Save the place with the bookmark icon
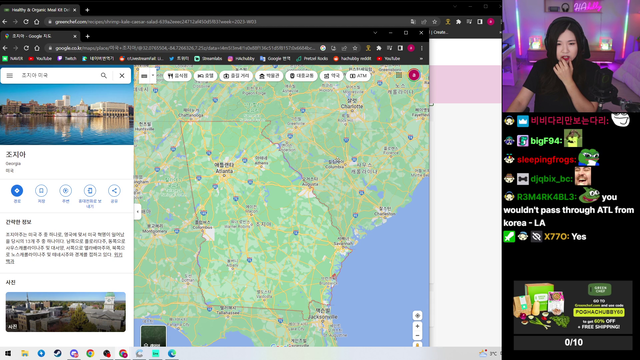Image resolution: width=640 pixels, height=360 pixels. [41, 191]
